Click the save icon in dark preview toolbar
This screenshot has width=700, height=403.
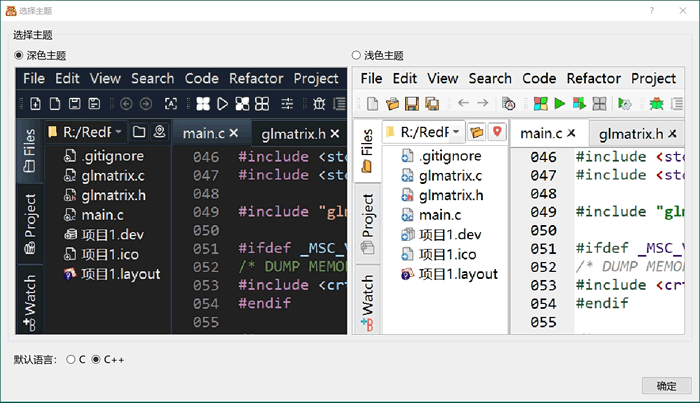click(x=74, y=104)
